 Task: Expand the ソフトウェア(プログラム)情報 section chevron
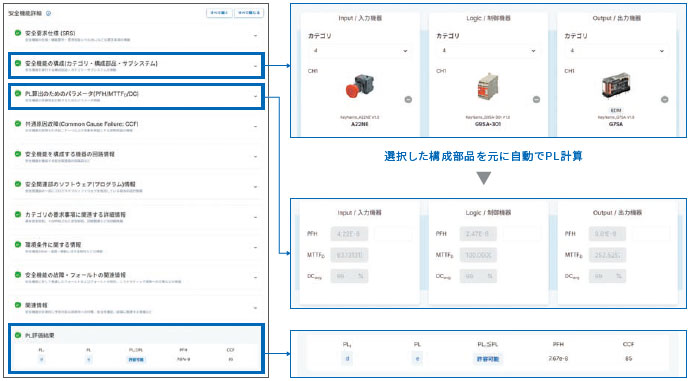click(256, 187)
